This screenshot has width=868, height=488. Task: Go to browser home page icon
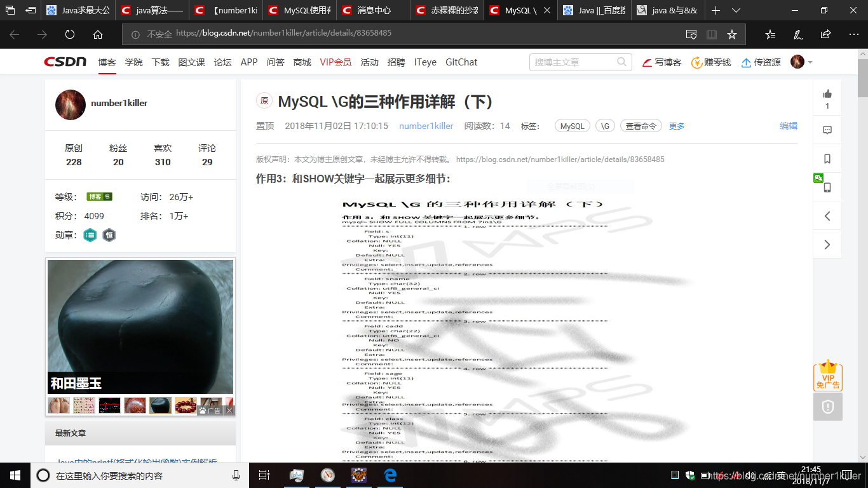[x=98, y=34]
